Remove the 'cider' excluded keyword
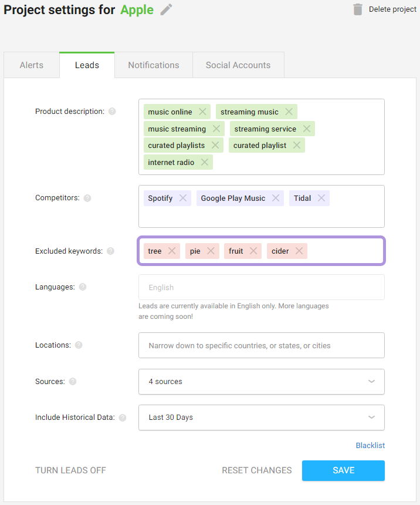This screenshot has width=420, height=505. (x=299, y=251)
